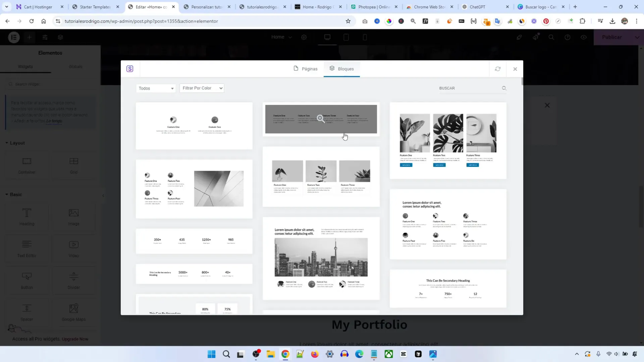Screen dimensions: 644x362
Task: Click the page settings gear in the top bar
Action: point(304,37)
